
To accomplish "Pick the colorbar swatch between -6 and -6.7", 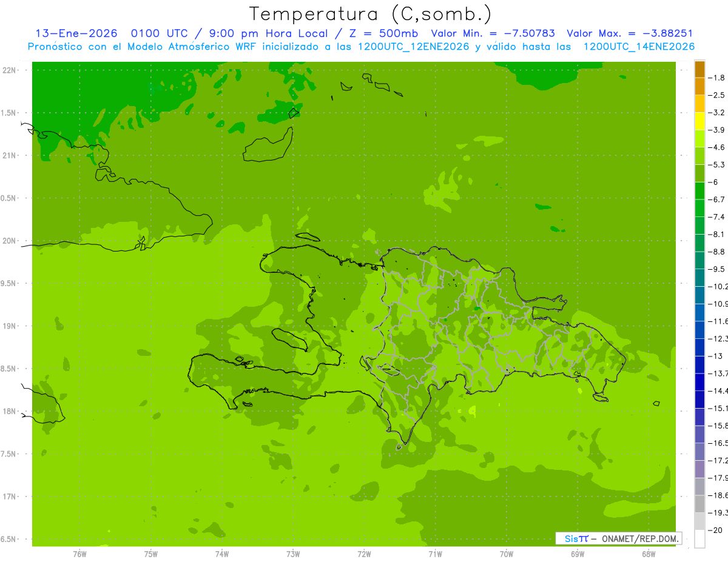I will [699, 191].
